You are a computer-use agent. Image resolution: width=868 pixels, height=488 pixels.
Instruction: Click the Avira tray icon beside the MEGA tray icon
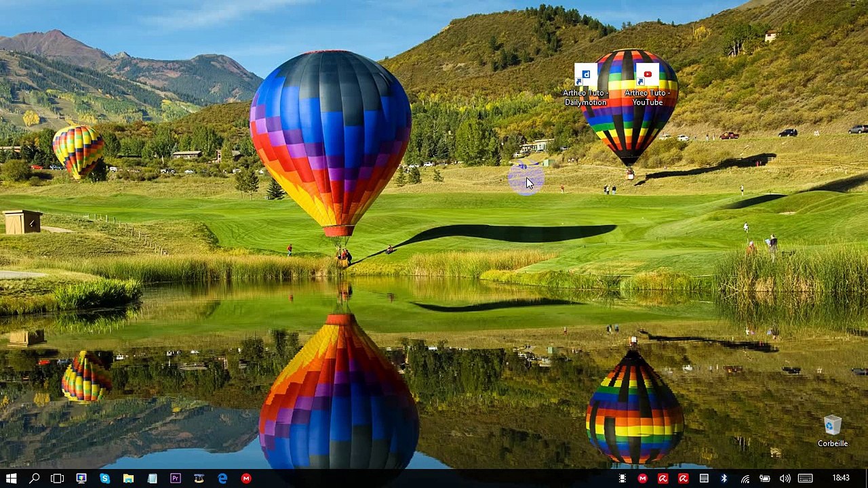click(663, 479)
